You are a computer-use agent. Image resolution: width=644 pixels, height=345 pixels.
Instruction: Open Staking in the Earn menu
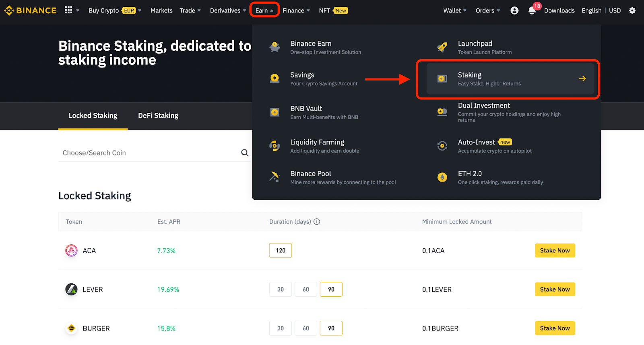(x=510, y=79)
